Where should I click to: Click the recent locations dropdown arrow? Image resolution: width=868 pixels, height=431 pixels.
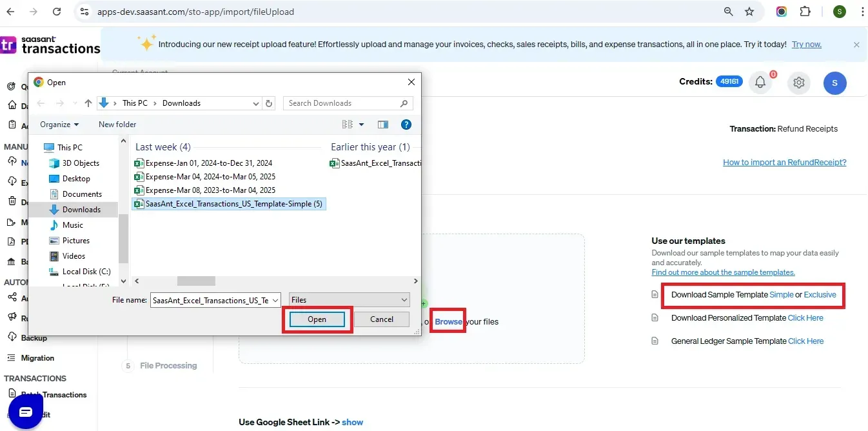[x=74, y=103]
